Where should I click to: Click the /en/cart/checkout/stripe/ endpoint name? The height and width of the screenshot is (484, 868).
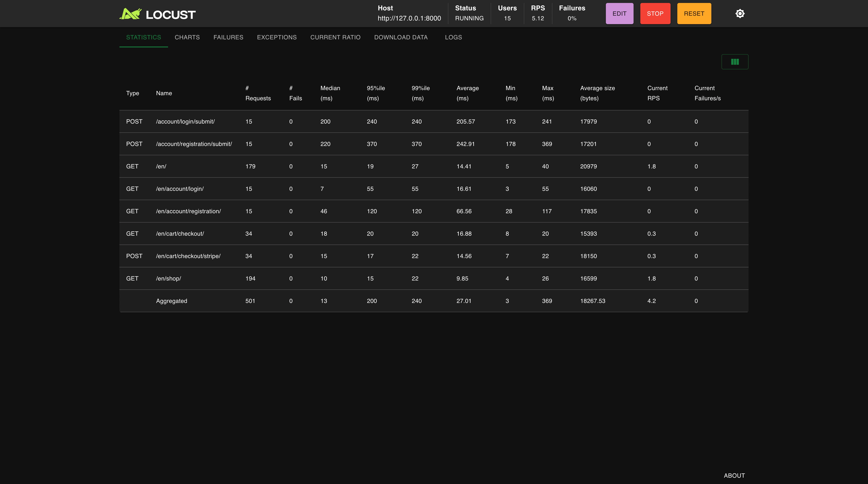click(x=188, y=256)
